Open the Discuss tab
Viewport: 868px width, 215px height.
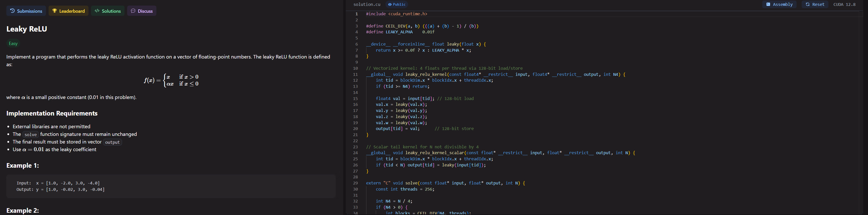click(142, 11)
